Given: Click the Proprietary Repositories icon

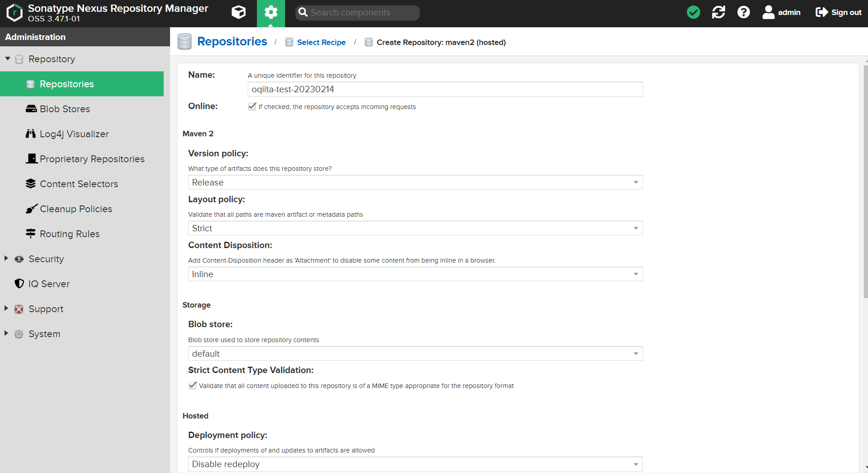Looking at the screenshot, I should tap(31, 158).
